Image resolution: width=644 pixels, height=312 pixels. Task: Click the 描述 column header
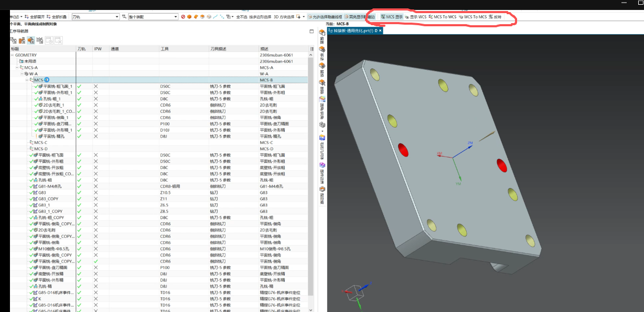click(283, 49)
